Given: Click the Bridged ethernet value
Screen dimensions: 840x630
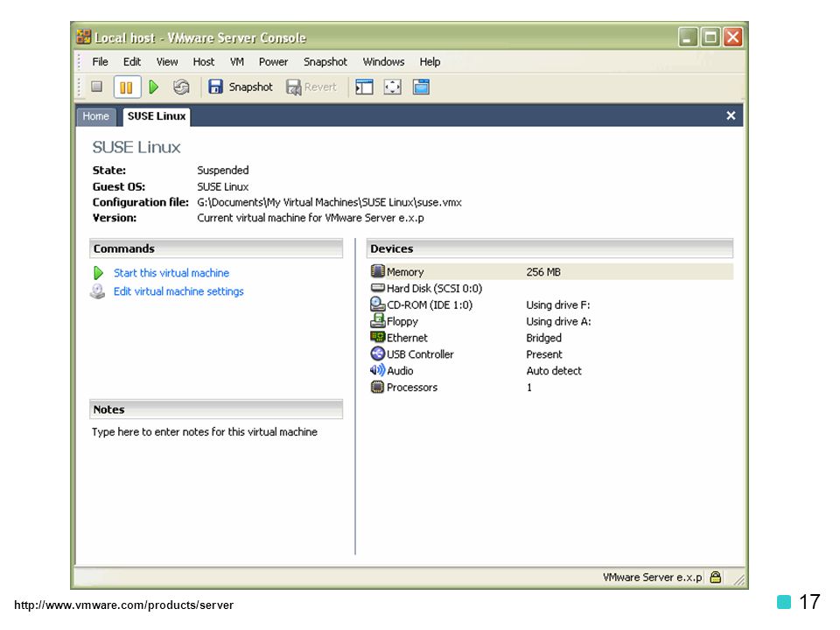Looking at the screenshot, I should coord(543,338).
